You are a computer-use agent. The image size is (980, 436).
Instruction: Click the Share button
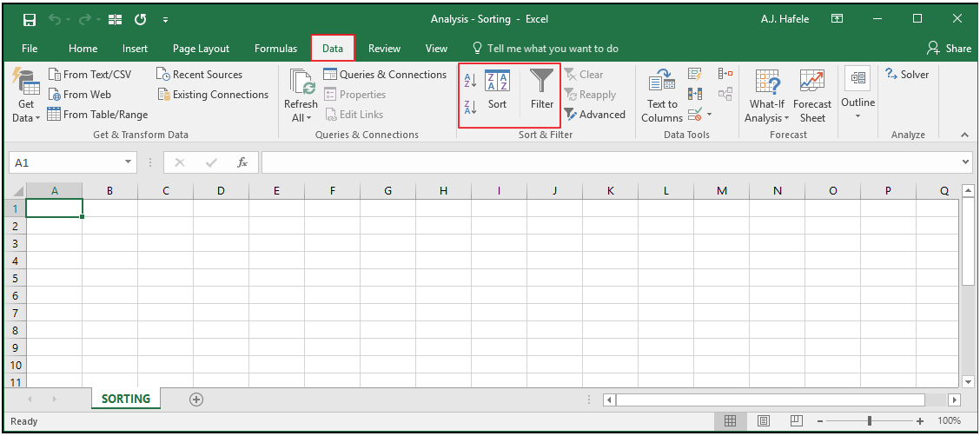click(950, 48)
